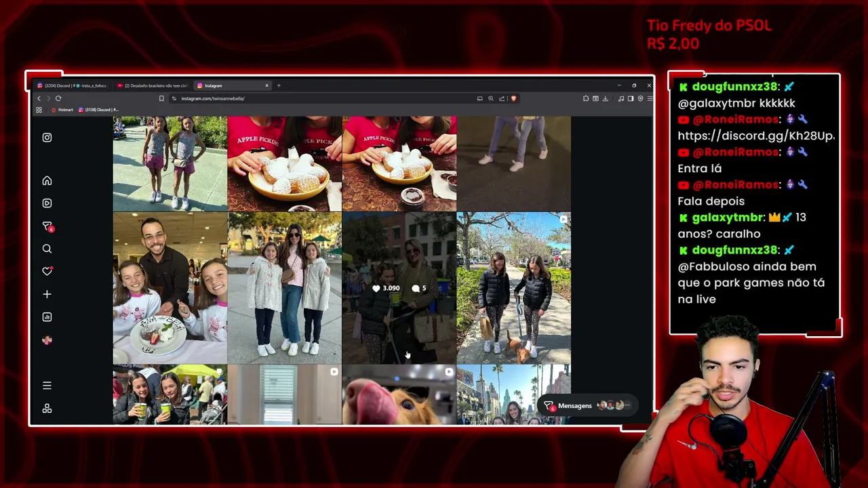Open the browser main menu icon
Viewport: 868px width, 488px height.
[650, 98]
